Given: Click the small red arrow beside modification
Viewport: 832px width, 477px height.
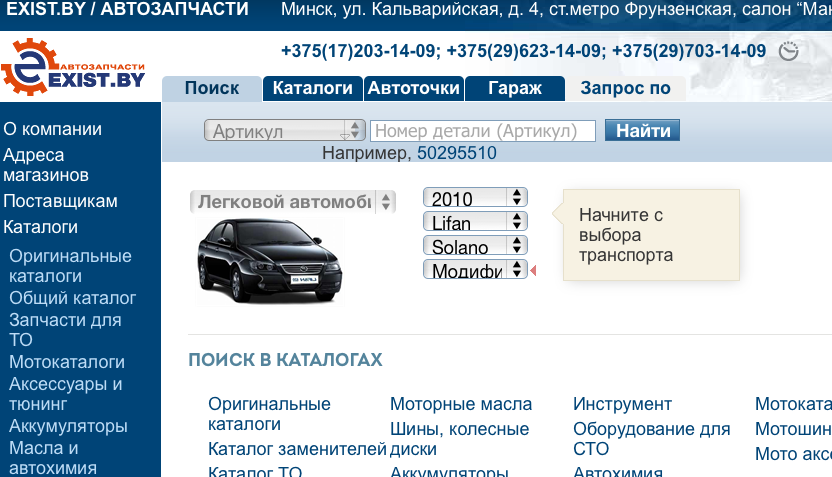Looking at the screenshot, I should point(533,270).
